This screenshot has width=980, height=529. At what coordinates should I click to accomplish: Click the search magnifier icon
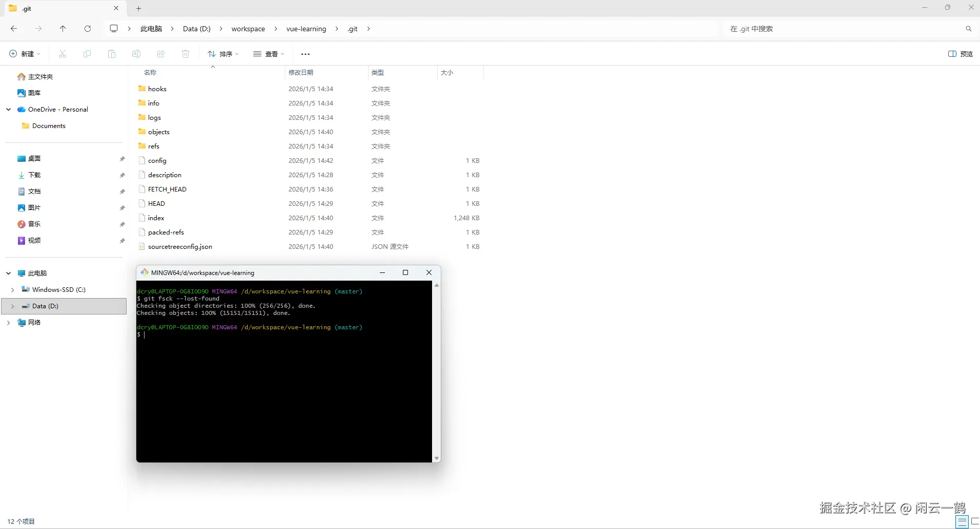click(968, 29)
